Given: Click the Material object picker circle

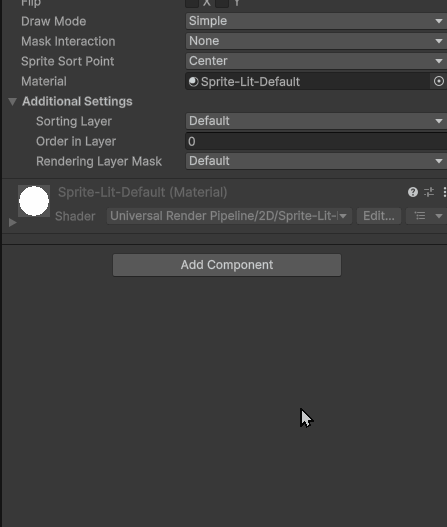Looking at the screenshot, I should pos(439,81).
